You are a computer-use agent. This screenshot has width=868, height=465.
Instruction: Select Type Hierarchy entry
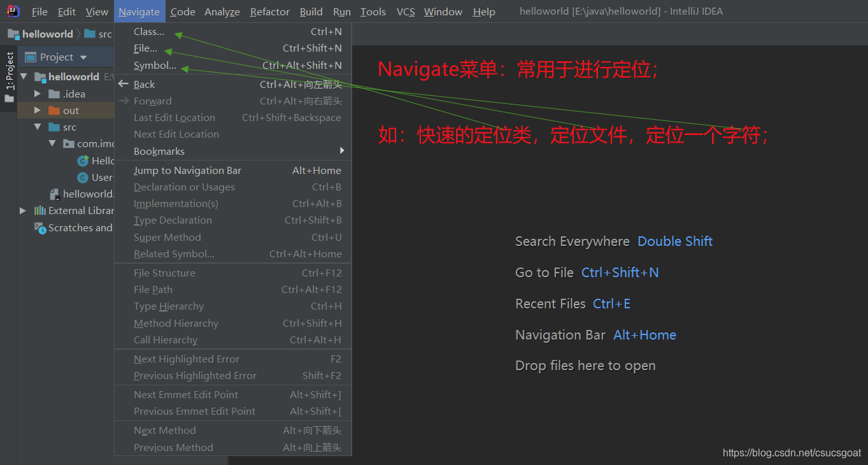pyautogui.click(x=233, y=306)
